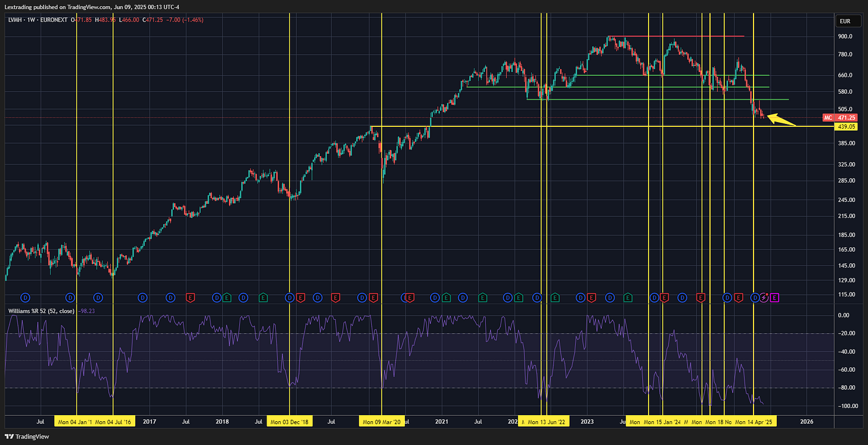Click the first red E earnings marker

pos(191,297)
